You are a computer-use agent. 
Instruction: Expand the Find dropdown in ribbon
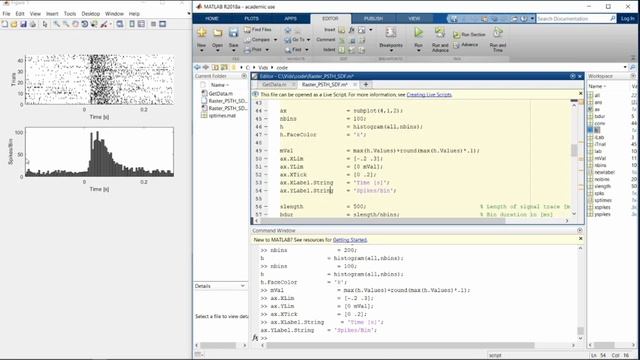click(x=307, y=50)
